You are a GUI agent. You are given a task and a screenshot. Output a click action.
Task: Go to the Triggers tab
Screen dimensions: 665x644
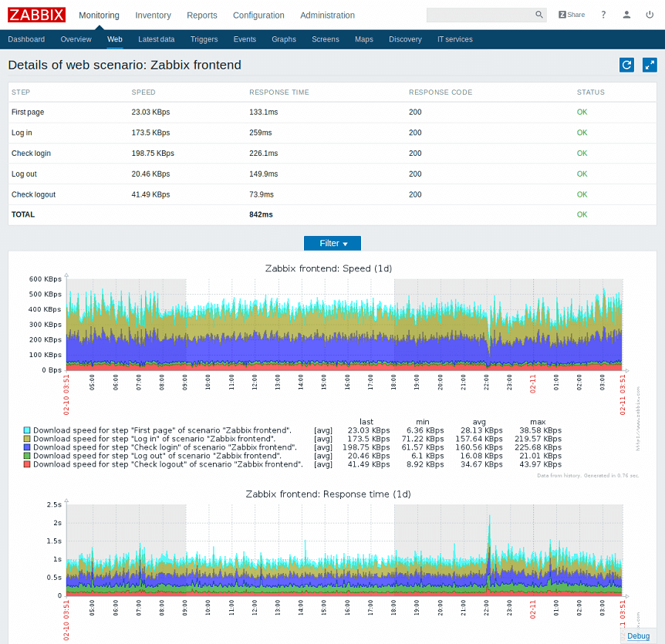click(204, 39)
